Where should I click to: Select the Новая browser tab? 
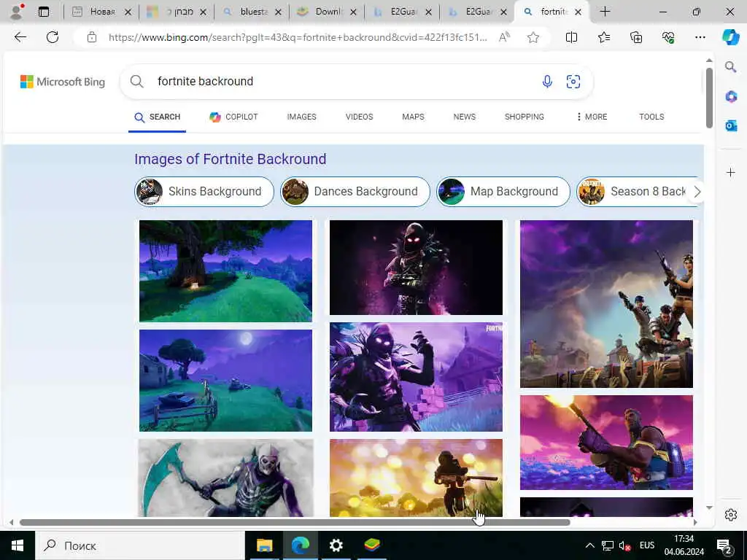coord(100,12)
